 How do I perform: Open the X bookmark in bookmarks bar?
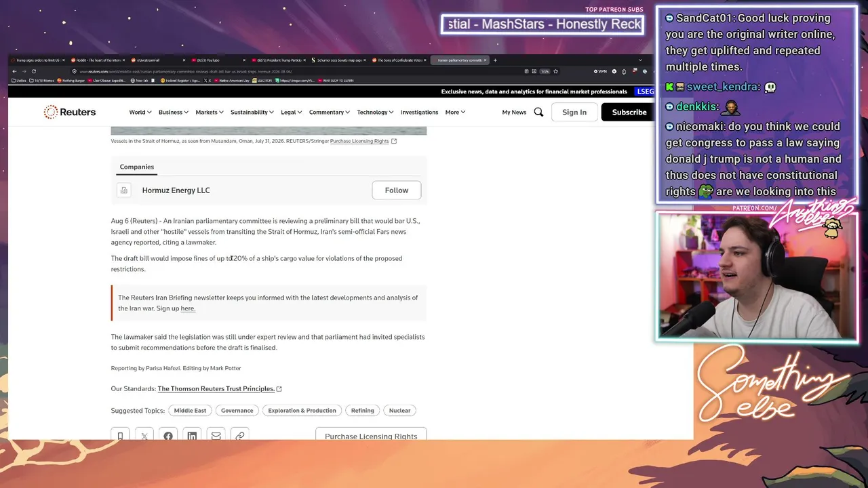coord(207,80)
